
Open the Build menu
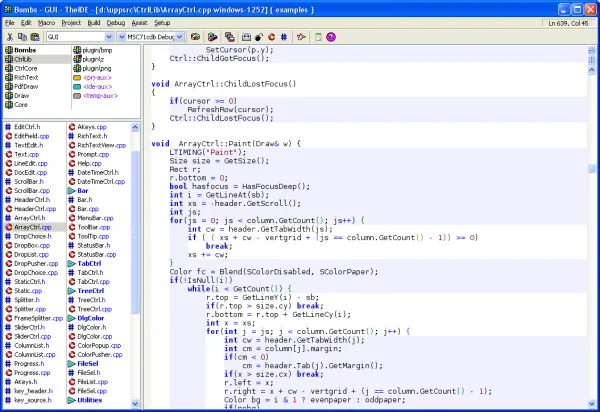(x=94, y=23)
